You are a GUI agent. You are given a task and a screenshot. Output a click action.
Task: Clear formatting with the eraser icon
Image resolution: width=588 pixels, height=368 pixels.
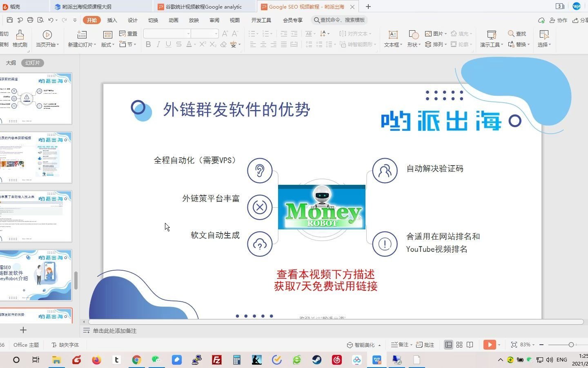tap(223, 44)
